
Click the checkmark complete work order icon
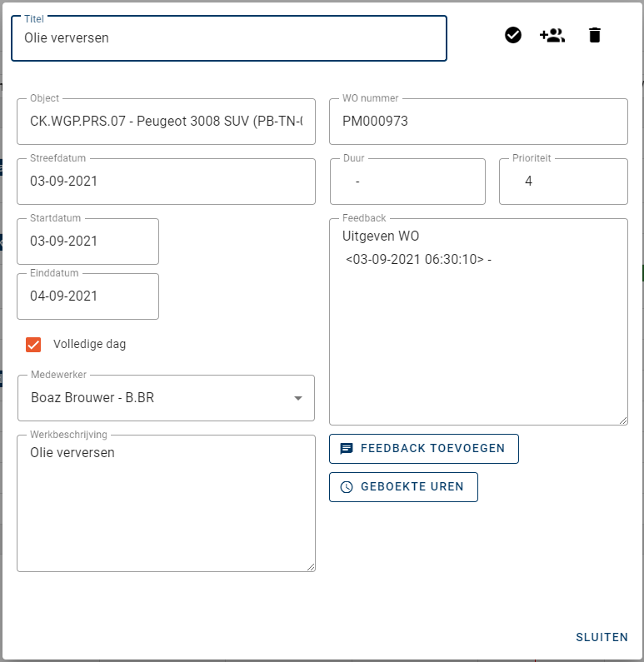click(513, 35)
